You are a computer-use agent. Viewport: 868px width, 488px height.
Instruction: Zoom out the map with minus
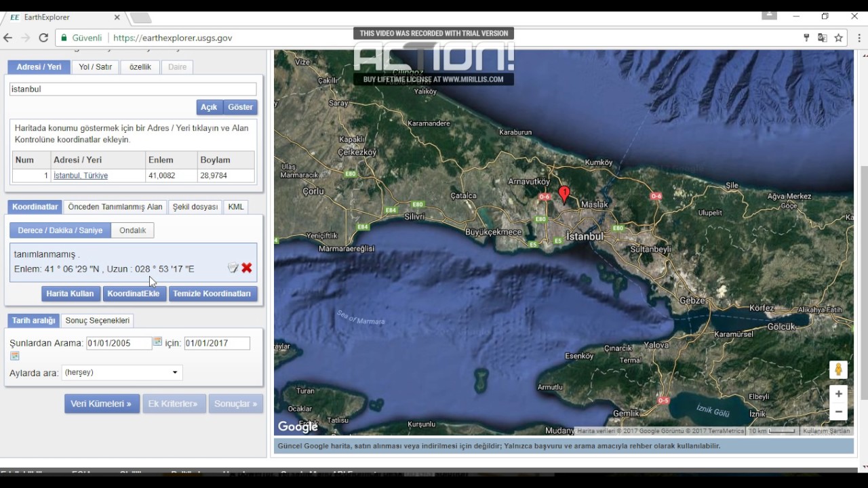click(839, 411)
